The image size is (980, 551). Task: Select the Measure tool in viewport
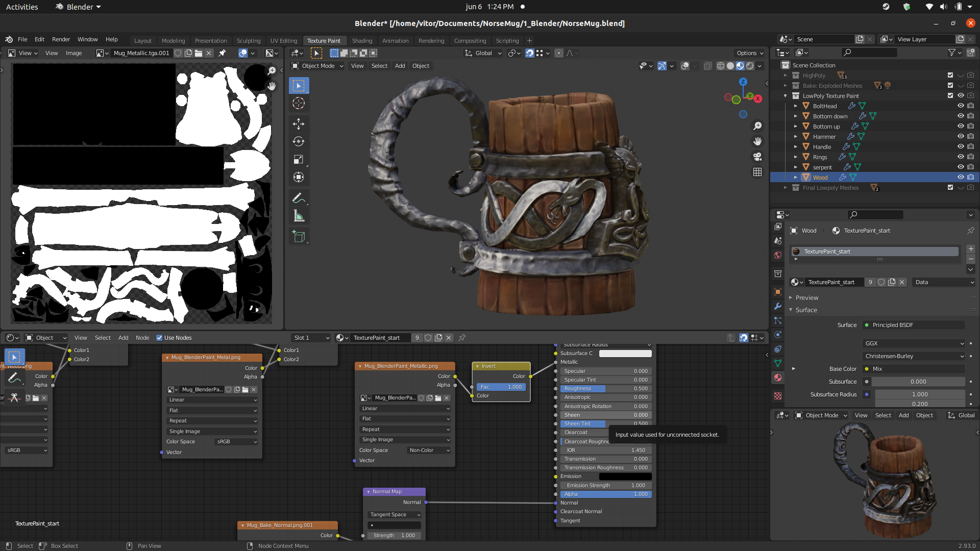click(x=299, y=217)
